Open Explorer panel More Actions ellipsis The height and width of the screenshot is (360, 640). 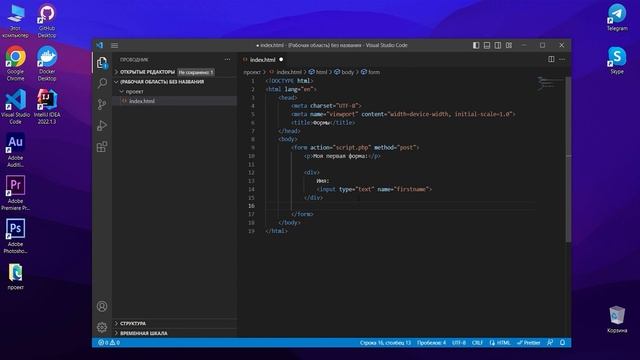coord(227,60)
